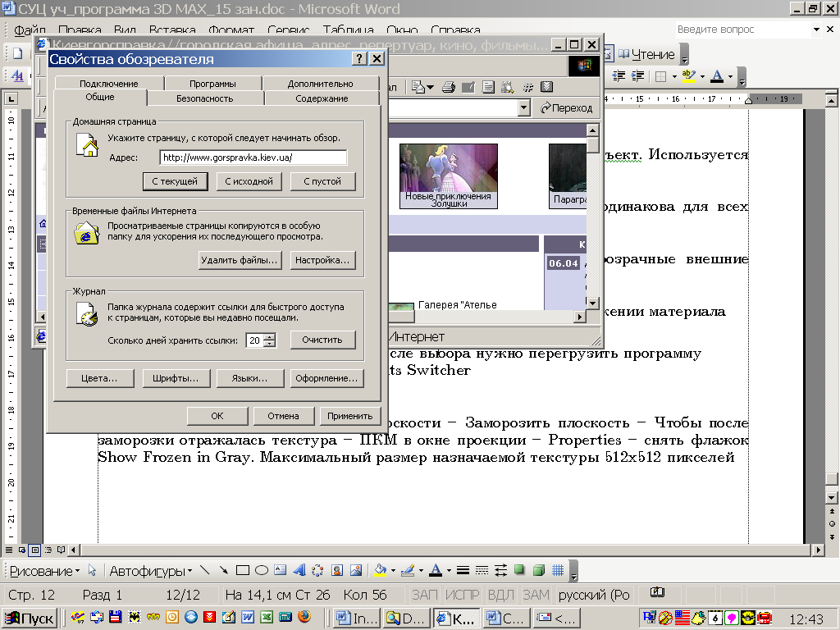Click the Print icon in browser toolbar
840x630 pixels.
point(449,87)
